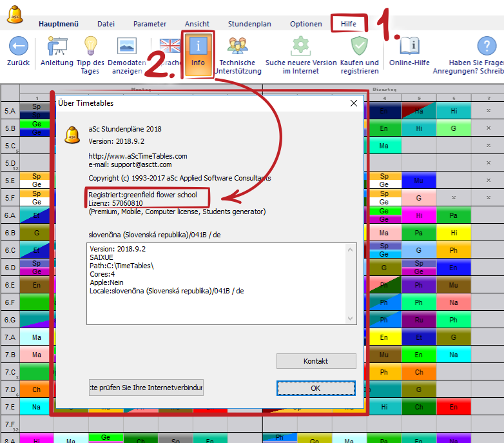This screenshot has width=504, height=443.
Task: Select class row header 5.A
Action: pyautogui.click(x=10, y=111)
